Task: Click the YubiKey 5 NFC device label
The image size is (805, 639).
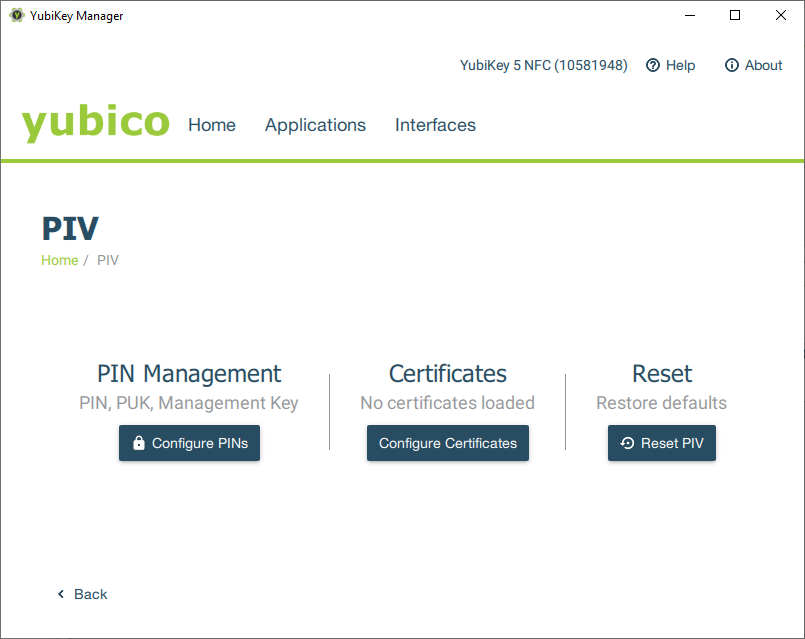Action: click(543, 65)
